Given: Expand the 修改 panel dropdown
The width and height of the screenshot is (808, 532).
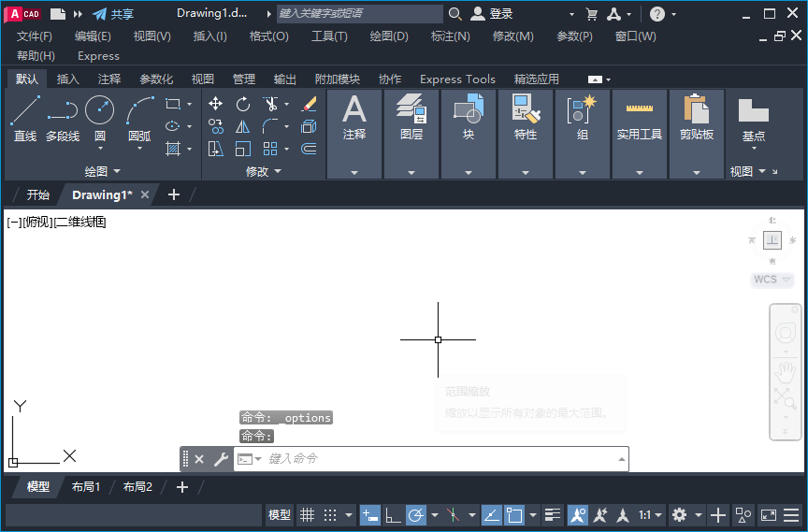Looking at the screenshot, I should (264, 171).
